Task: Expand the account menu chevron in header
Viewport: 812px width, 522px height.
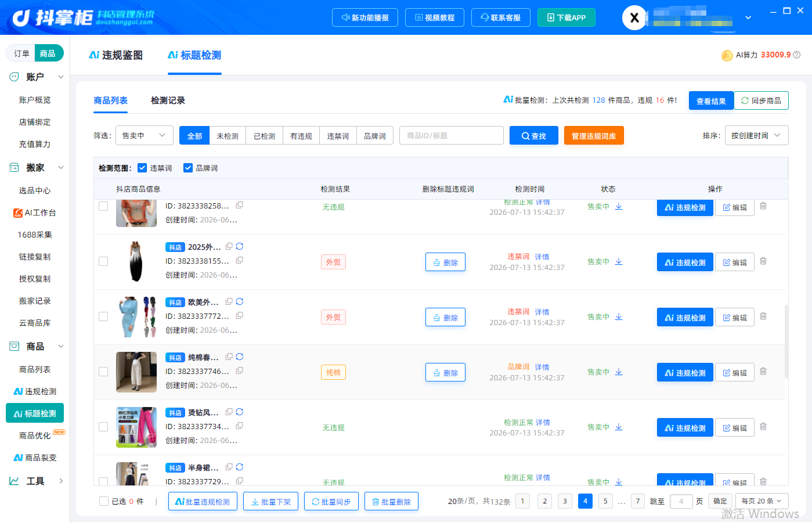Action: (x=748, y=17)
